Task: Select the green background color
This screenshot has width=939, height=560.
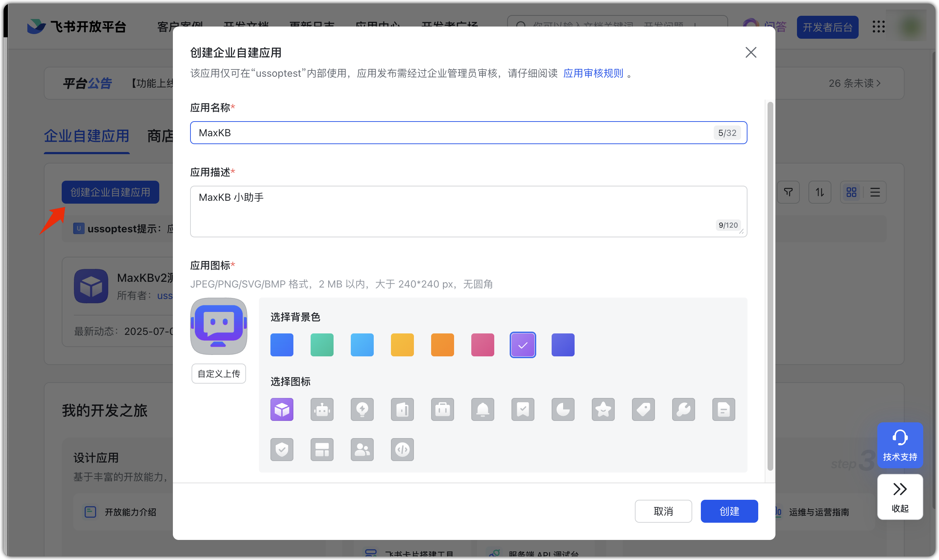Action: pos(322,345)
